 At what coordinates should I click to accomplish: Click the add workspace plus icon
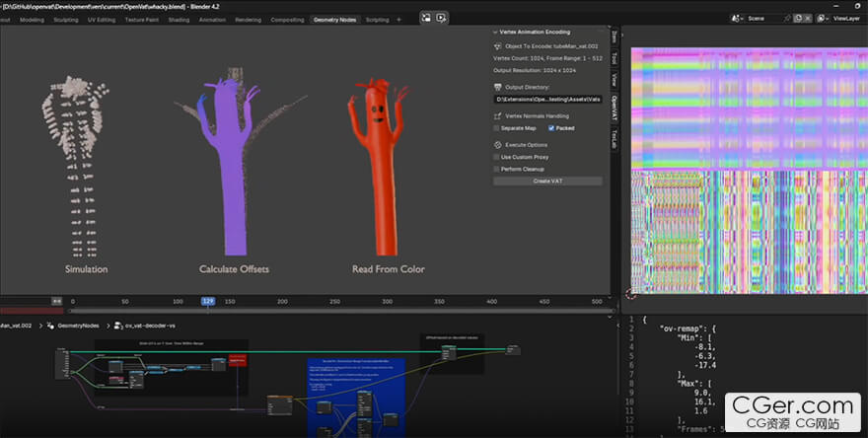point(399,19)
